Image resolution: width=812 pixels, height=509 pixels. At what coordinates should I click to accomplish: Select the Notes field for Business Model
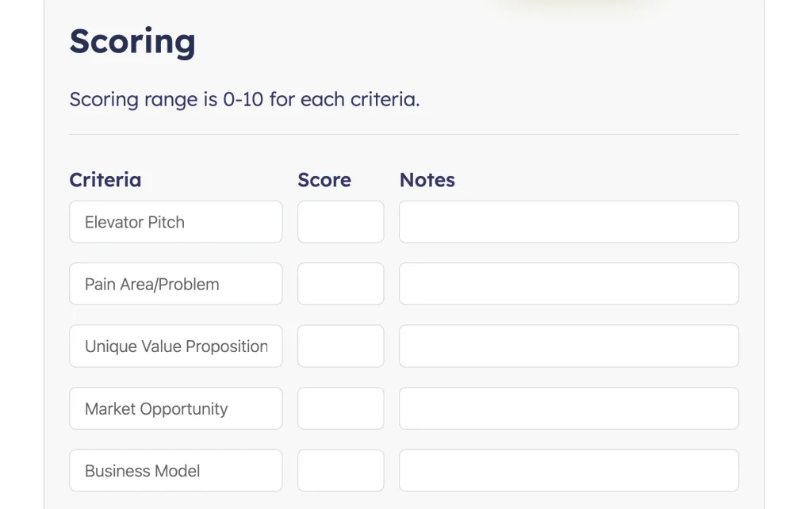click(569, 471)
